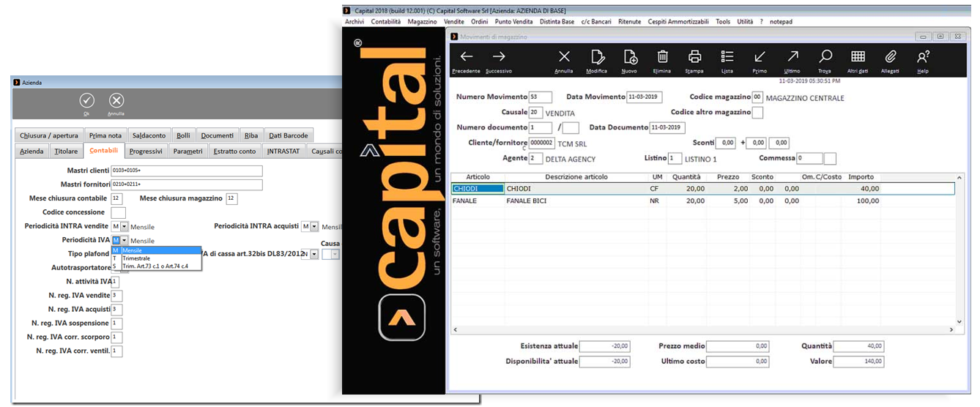Switch to Prima nota tab
This screenshot has width=980, height=407.
click(105, 135)
